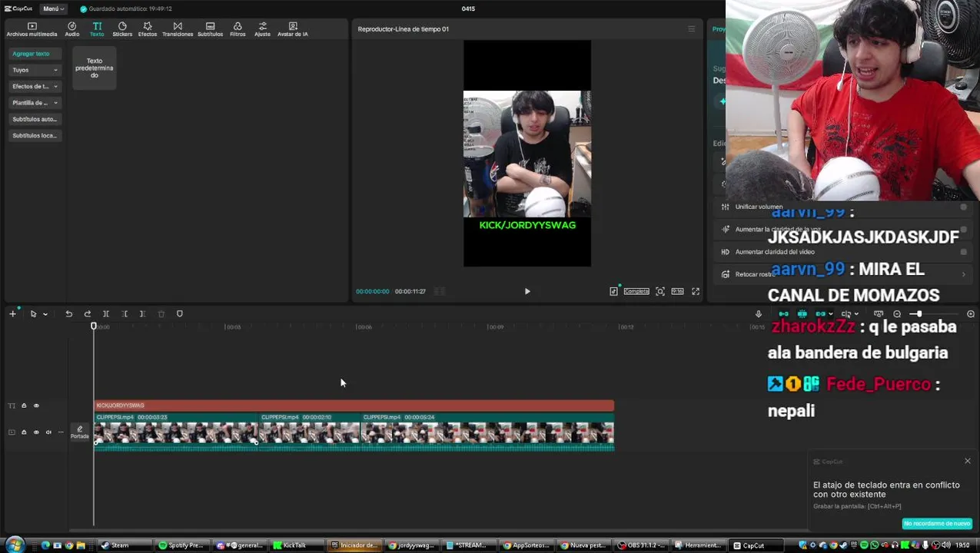Open the Efectos panel

148,29
